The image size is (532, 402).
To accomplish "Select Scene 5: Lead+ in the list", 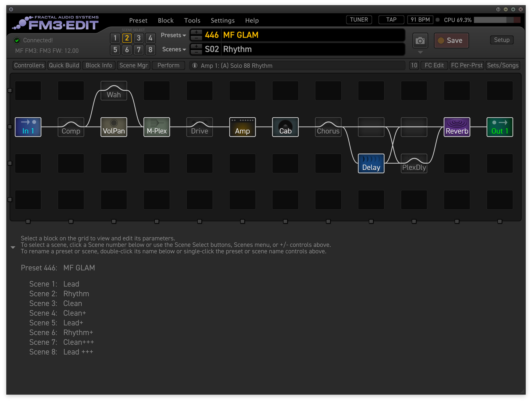I will coord(56,323).
